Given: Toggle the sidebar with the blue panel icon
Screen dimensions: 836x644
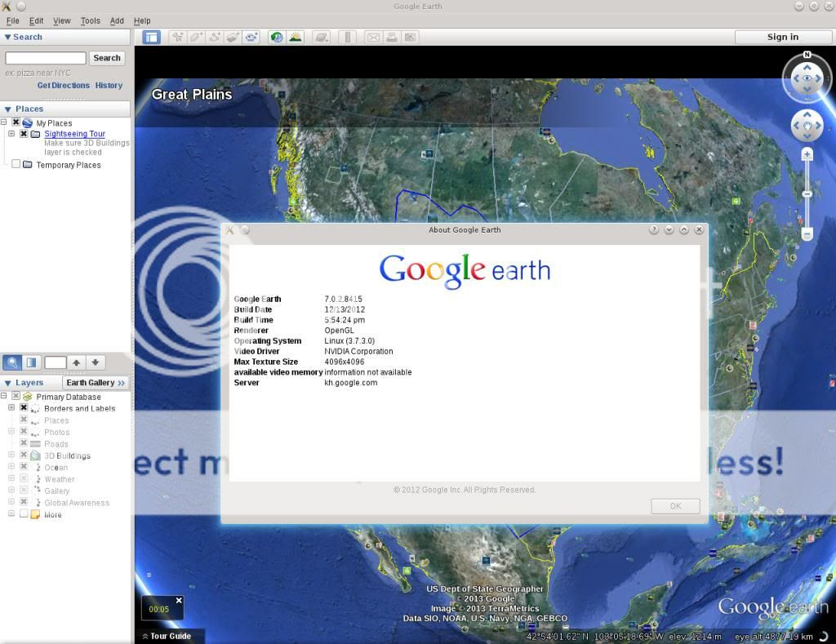Looking at the screenshot, I should pos(151,38).
